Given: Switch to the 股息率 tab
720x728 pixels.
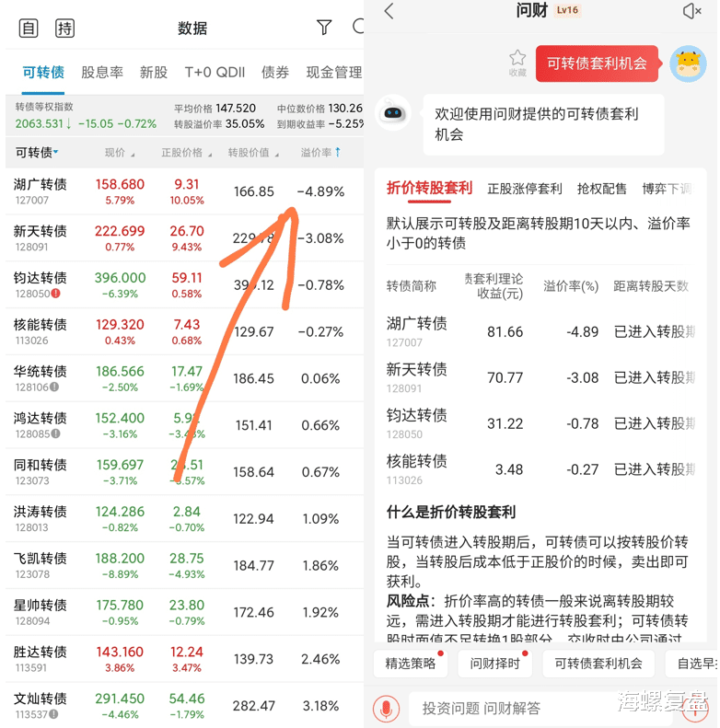Looking at the screenshot, I should [101, 73].
